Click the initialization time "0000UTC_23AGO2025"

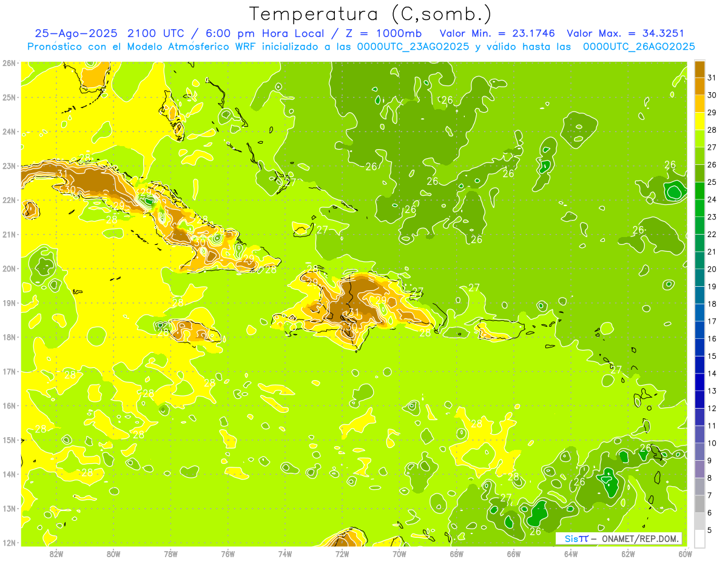413,47
